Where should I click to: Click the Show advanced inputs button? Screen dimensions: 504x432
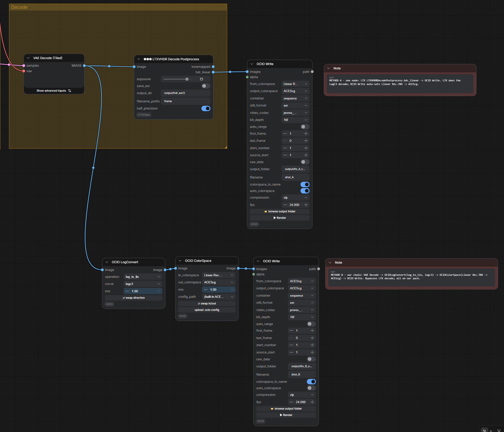[x=54, y=91]
